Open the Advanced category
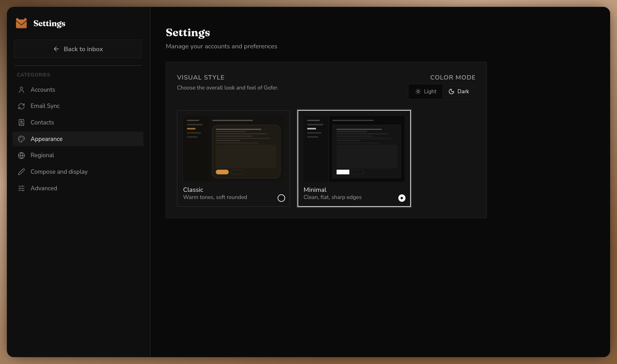 (78, 188)
